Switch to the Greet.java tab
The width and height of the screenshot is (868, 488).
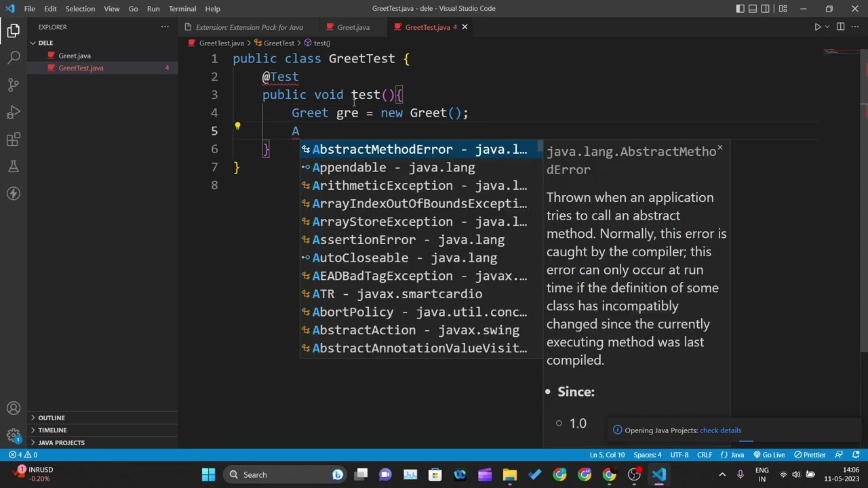click(x=353, y=27)
